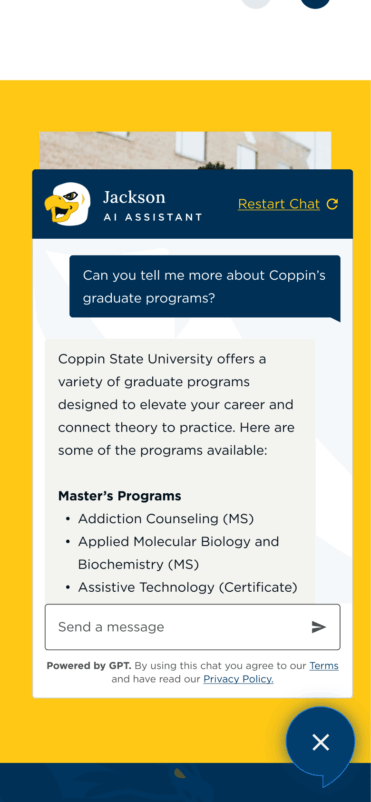Close the chat with the X bubble

[320, 742]
